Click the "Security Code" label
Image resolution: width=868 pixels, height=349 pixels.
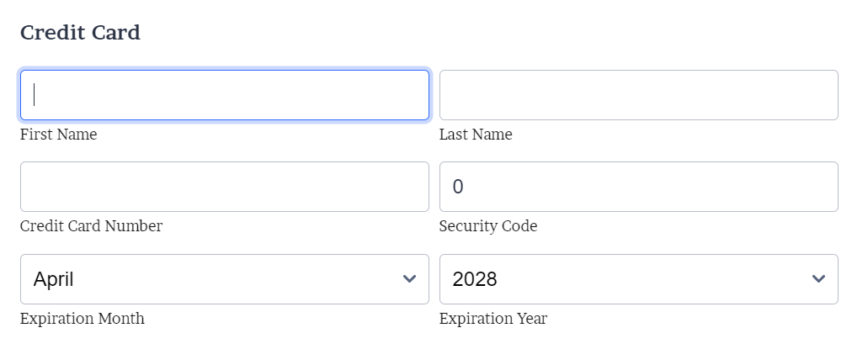tap(488, 226)
